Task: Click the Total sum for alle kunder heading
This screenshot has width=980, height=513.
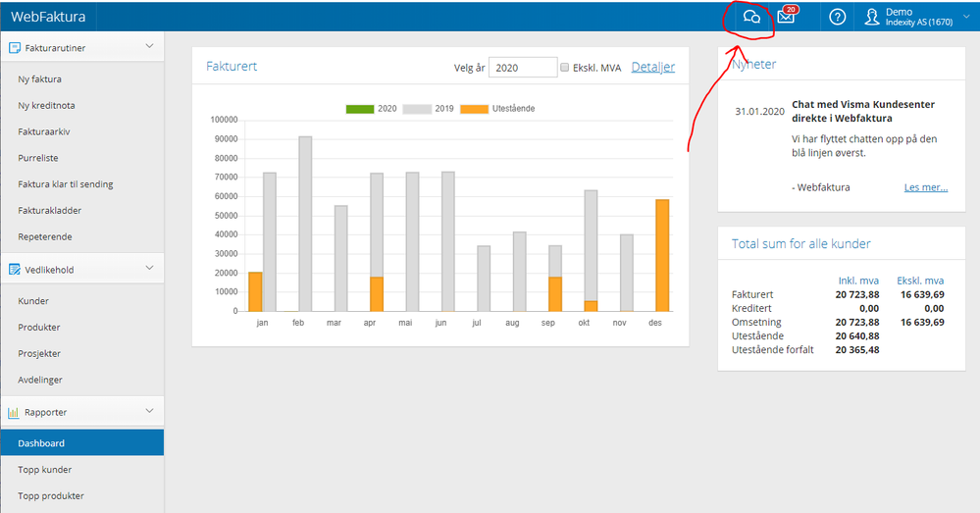Action: (x=801, y=243)
